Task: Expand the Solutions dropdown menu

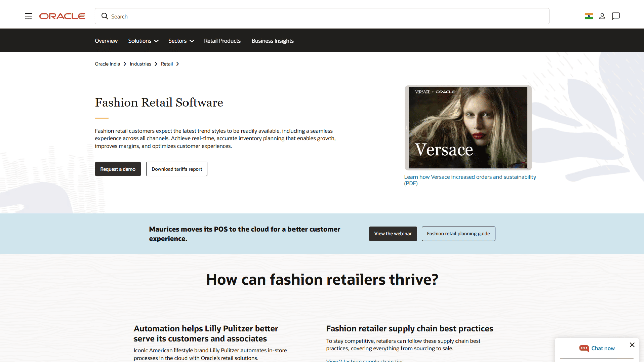Action: pos(143,41)
